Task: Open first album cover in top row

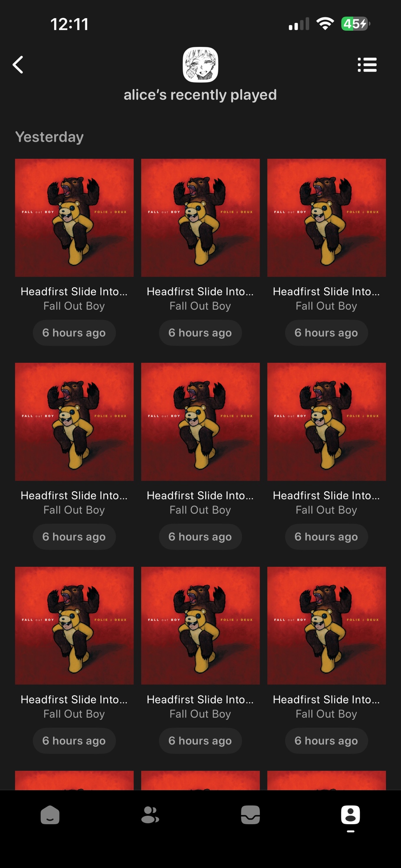Action: click(74, 217)
